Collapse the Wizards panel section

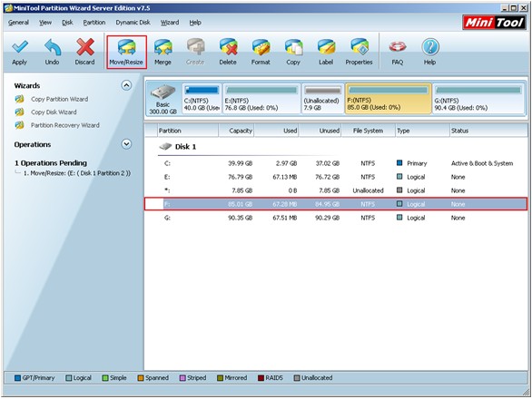126,85
